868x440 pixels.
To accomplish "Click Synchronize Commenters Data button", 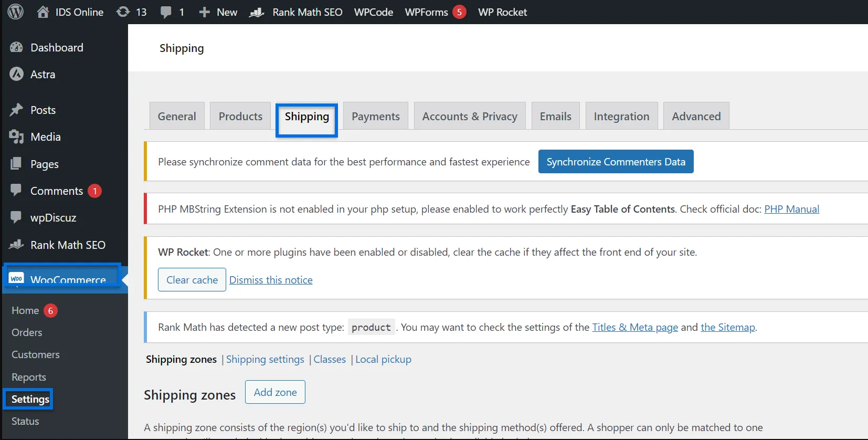I will tap(616, 162).
